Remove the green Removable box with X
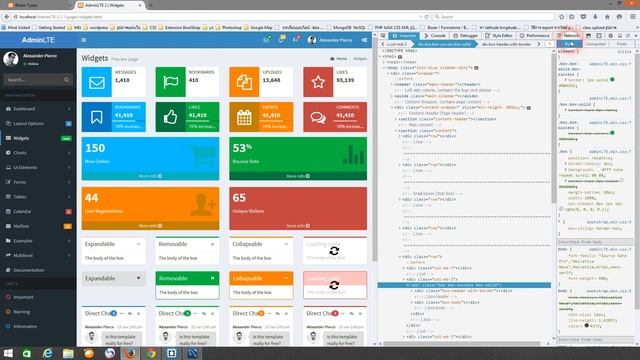This screenshot has width=640, height=360. pos(212,278)
